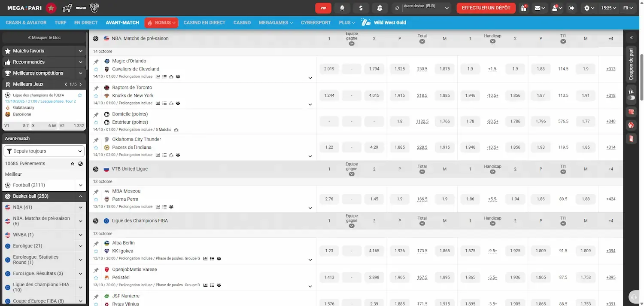Click the EFFECTUER UN DÉPÔT button
644x306 pixels.
tap(486, 8)
